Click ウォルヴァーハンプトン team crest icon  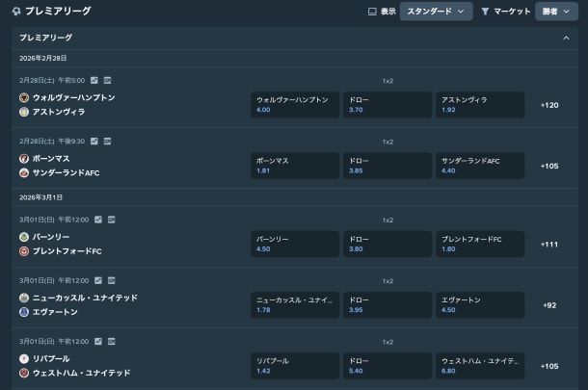[x=24, y=98]
